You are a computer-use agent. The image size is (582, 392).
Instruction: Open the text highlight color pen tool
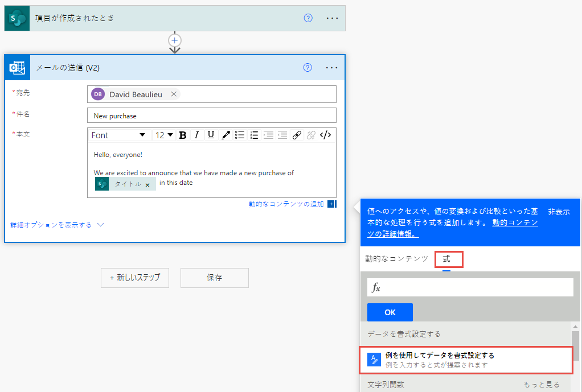pos(225,135)
